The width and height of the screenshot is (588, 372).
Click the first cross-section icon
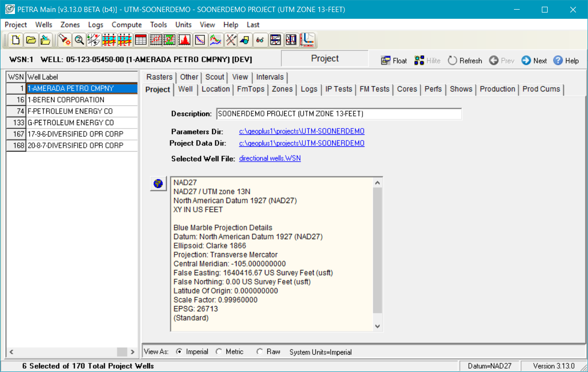click(109, 40)
